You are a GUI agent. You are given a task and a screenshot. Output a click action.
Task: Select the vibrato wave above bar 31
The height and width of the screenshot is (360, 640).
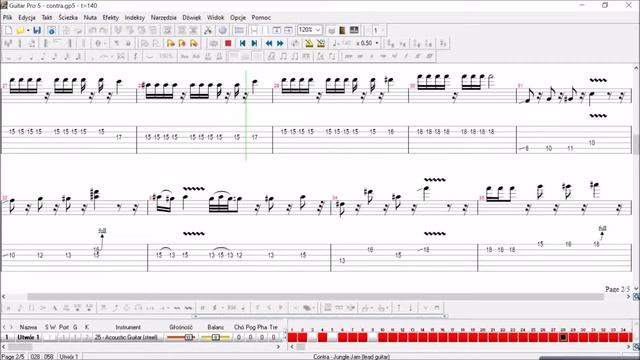tap(598, 80)
